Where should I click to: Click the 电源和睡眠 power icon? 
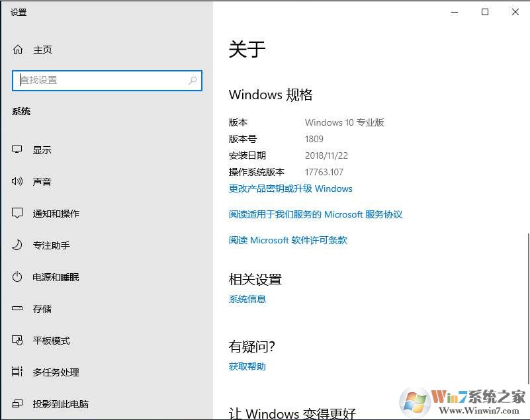[17, 277]
